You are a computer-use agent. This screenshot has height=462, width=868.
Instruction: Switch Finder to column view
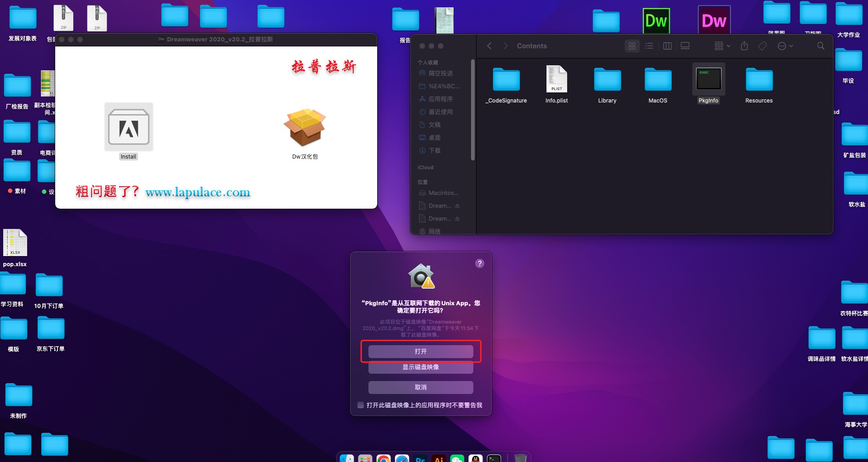click(x=667, y=46)
